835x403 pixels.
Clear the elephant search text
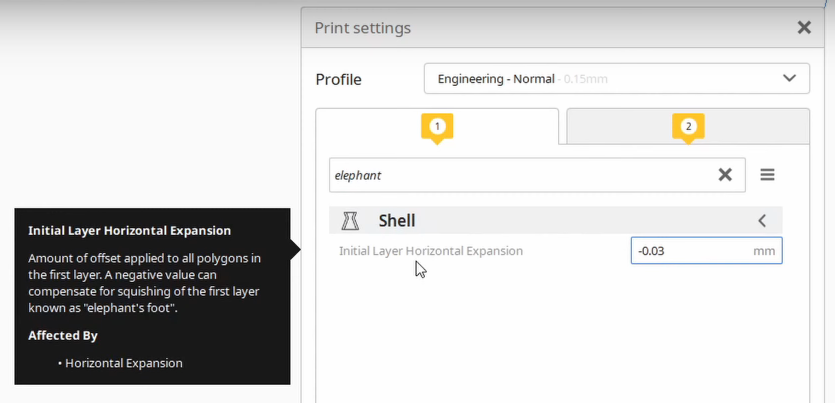point(725,175)
